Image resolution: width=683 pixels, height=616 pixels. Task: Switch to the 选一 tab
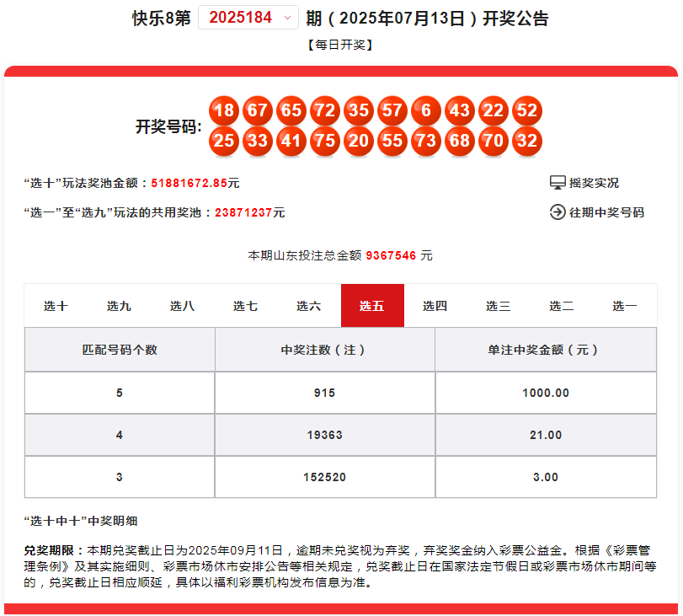(x=625, y=306)
